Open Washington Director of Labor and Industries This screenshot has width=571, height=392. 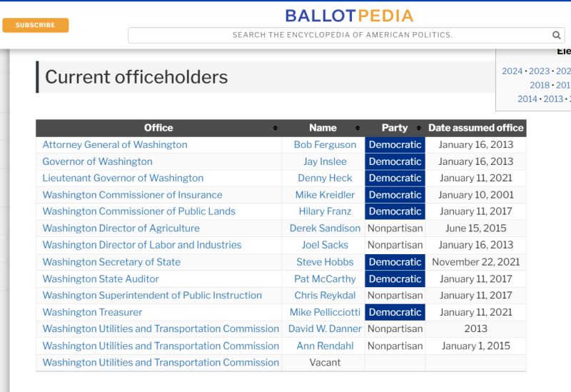pos(142,245)
